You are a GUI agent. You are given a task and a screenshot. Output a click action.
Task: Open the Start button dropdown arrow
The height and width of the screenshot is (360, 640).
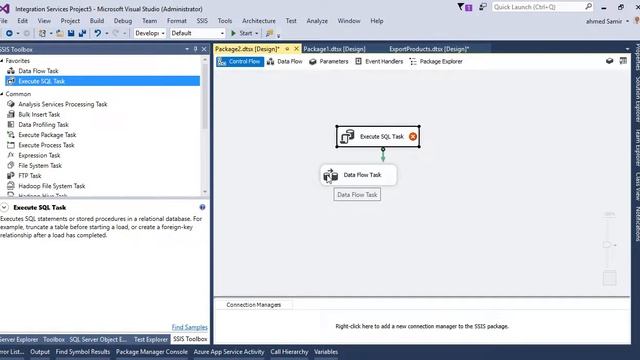coord(256,33)
